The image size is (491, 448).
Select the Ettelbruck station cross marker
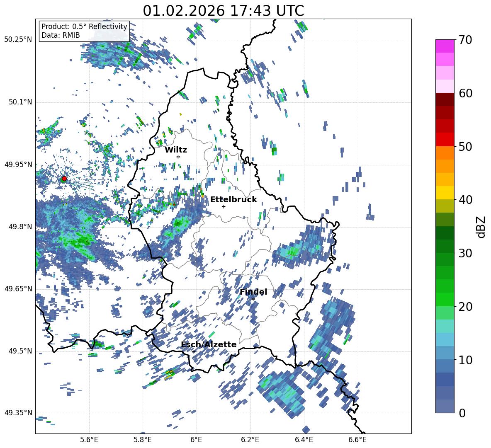point(224,206)
